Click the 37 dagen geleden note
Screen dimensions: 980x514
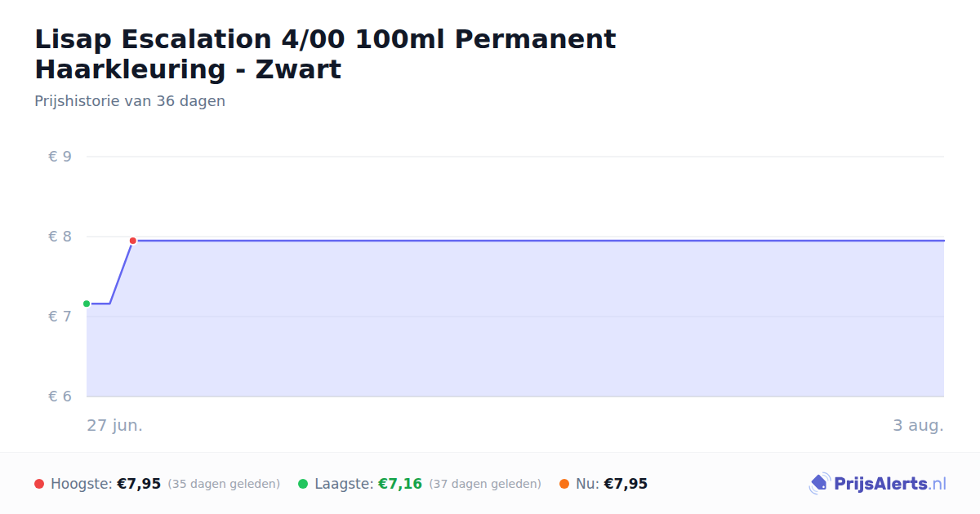(x=485, y=484)
